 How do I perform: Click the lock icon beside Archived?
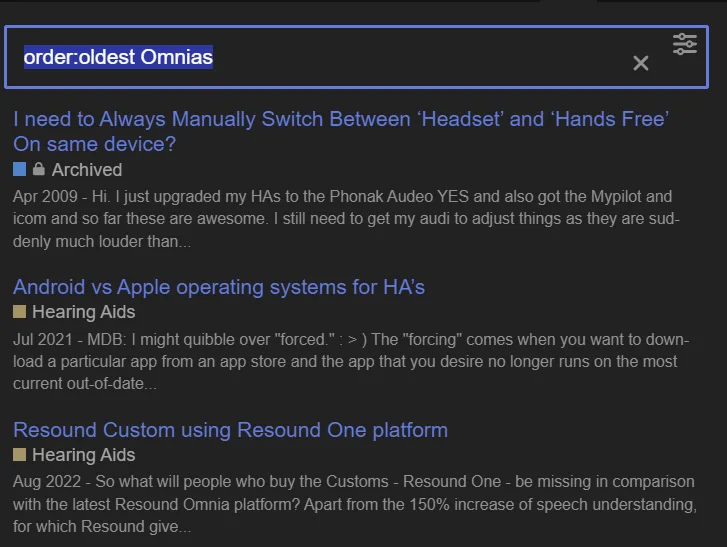click(39, 169)
